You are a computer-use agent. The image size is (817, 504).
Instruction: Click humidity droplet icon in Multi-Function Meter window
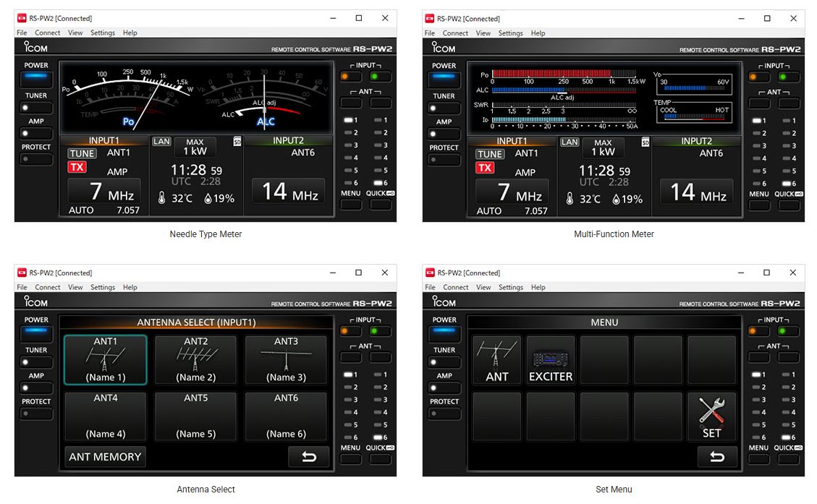(616, 199)
